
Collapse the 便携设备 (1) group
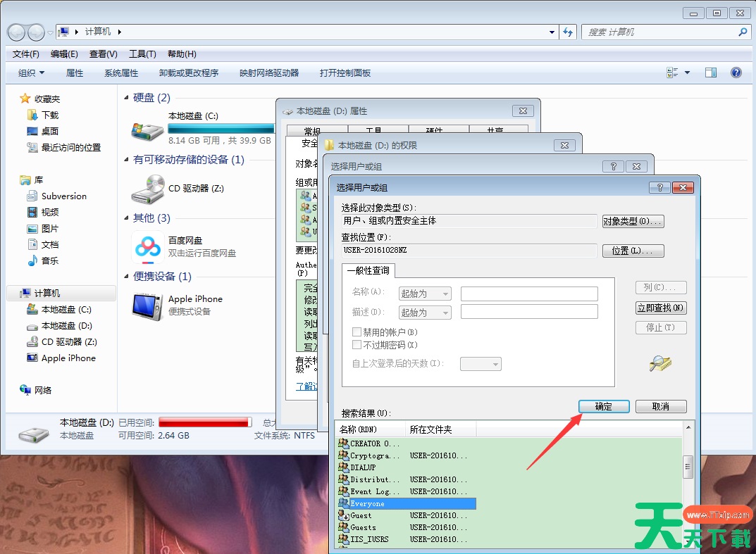tap(126, 277)
